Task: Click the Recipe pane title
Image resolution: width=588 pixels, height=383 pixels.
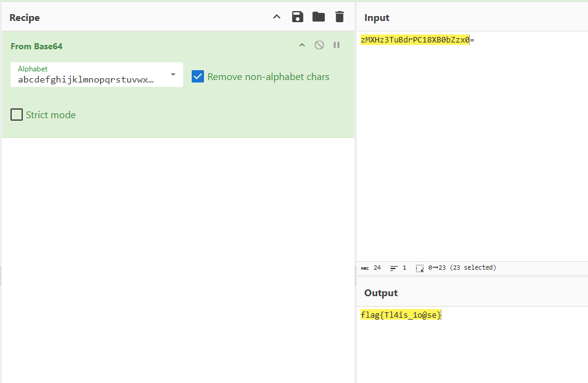Action: tap(25, 18)
